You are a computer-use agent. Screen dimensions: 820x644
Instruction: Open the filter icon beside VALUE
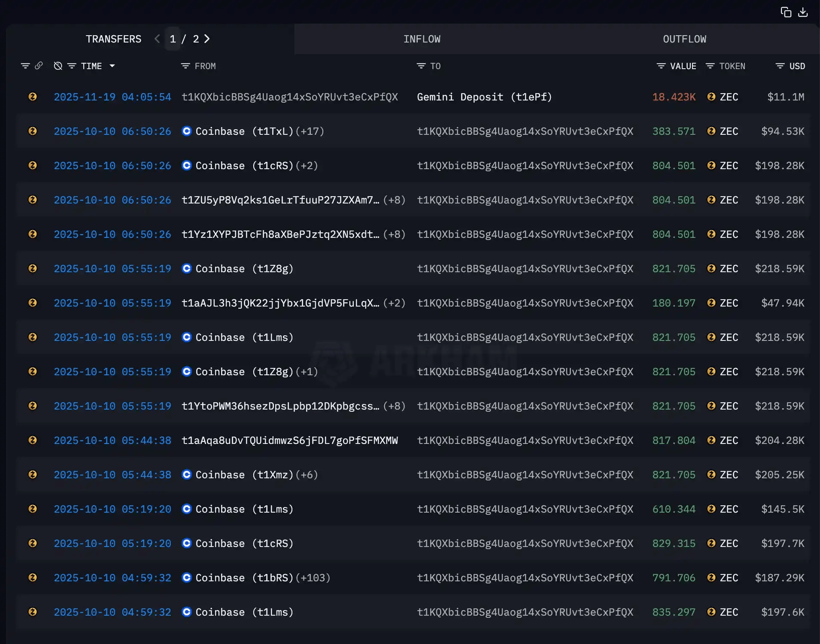tap(661, 66)
